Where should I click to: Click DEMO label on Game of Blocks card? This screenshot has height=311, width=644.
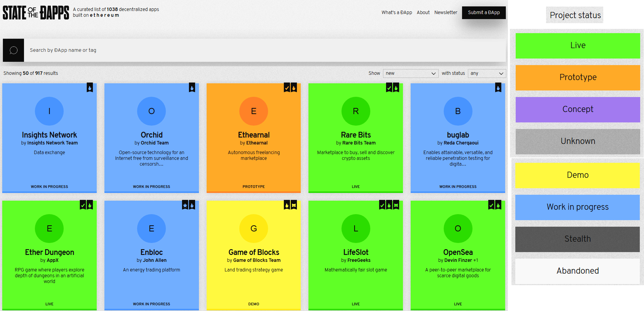point(253,304)
